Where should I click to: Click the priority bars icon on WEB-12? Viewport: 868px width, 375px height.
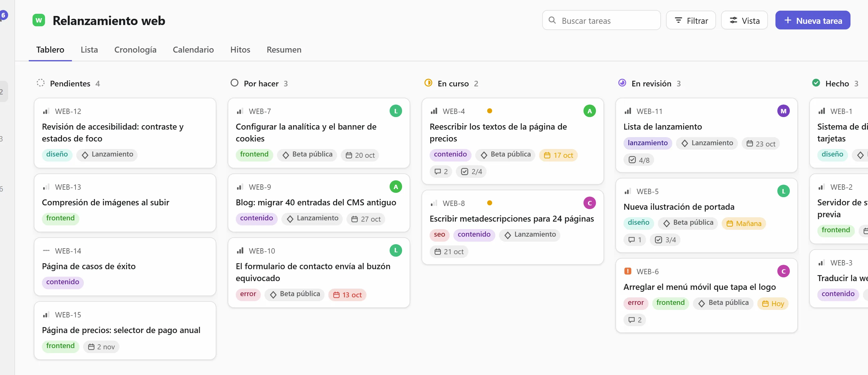tap(46, 111)
